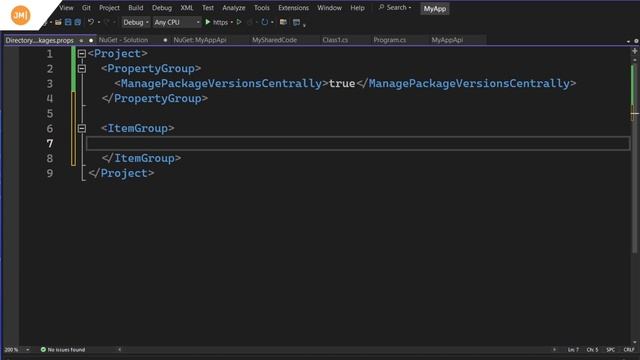Screen dimensions: 640x360
Task: Click the SPC indentation indicator
Action: (x=611, y=349)
